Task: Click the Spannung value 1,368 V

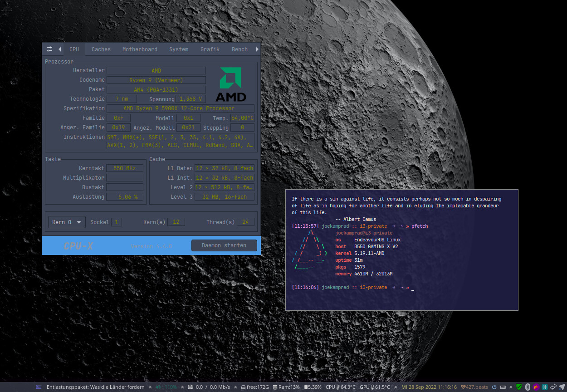Action: (191, 99)
